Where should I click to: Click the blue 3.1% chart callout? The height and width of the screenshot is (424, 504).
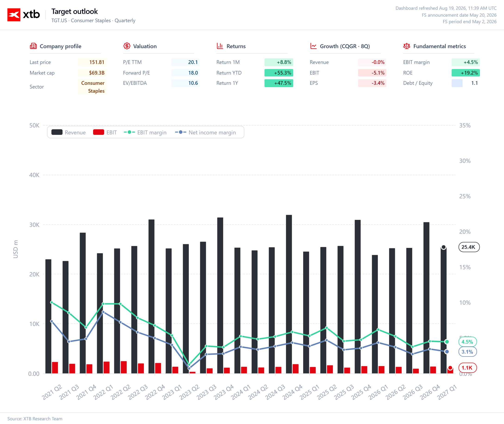(x=467, y=352)
